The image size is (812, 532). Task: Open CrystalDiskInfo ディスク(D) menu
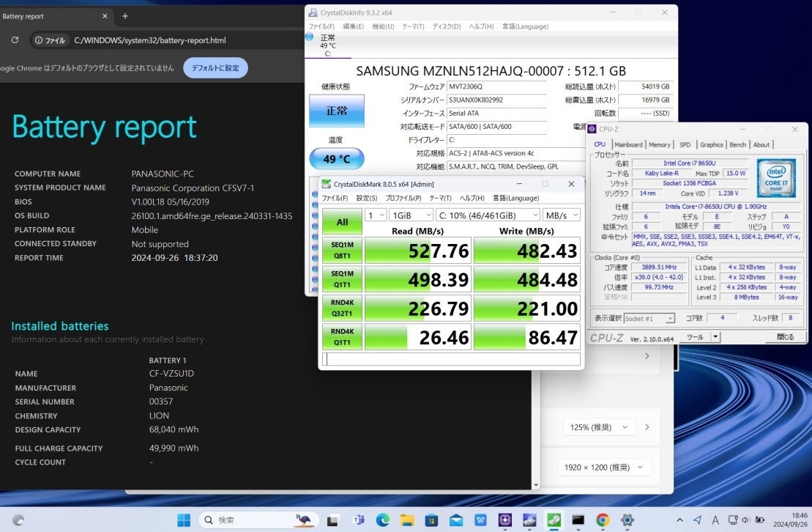[447, 26]
